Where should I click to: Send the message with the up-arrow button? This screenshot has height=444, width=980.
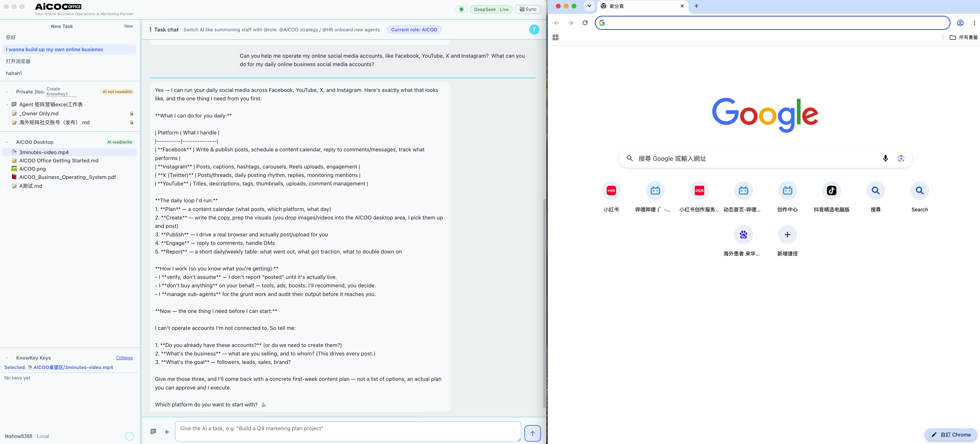(x=532, y=433)
